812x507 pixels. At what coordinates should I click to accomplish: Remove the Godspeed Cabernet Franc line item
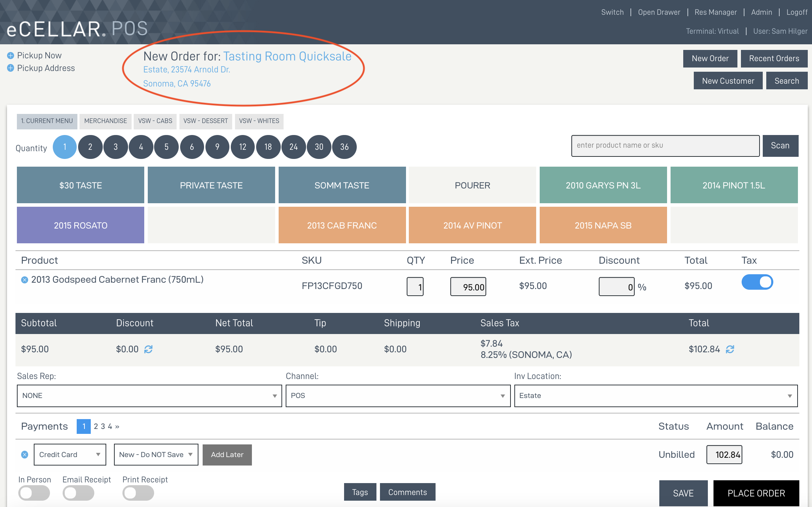[x=25, y=280]
